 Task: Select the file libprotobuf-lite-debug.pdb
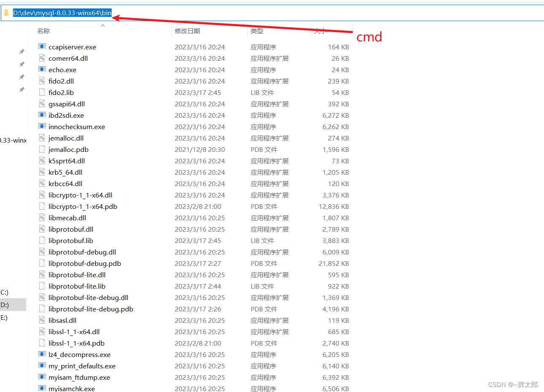91,309
